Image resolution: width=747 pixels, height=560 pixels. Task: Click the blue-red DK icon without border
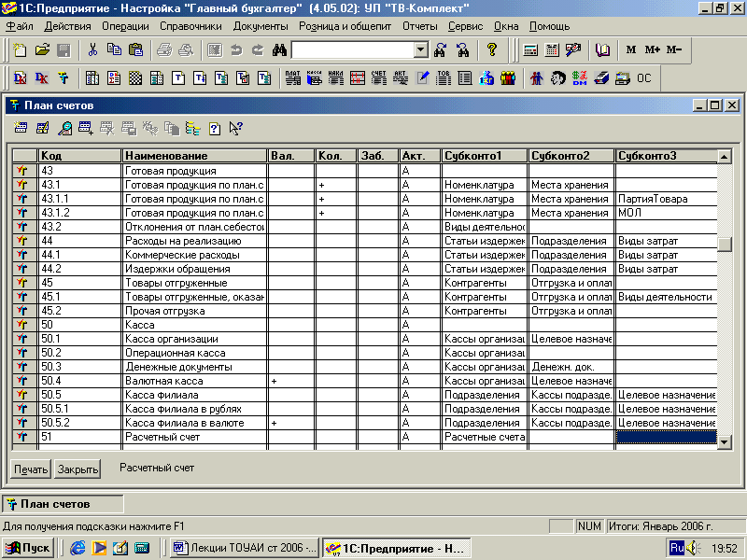[x=42, y=78]
